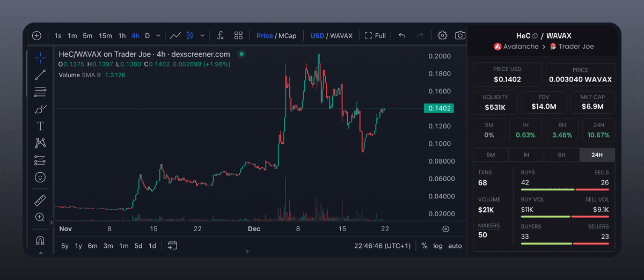
Task: Take a snapshot with camera icon
Action: (460, 36)
